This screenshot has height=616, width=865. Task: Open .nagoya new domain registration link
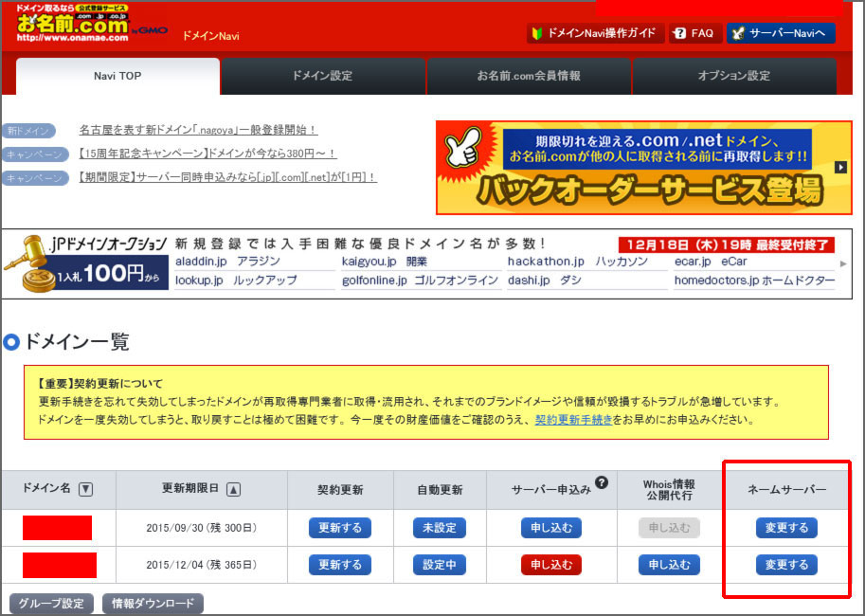tap(198, 130)
